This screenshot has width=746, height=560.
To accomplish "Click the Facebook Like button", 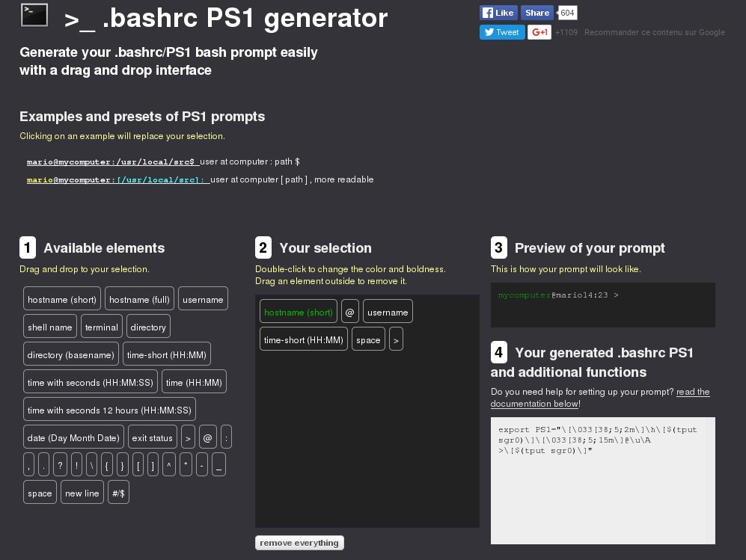I will (x=499, y=13).
